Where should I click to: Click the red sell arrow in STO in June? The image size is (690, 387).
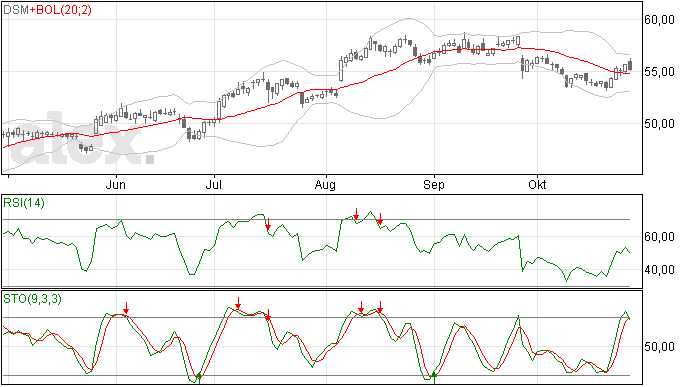126,308
